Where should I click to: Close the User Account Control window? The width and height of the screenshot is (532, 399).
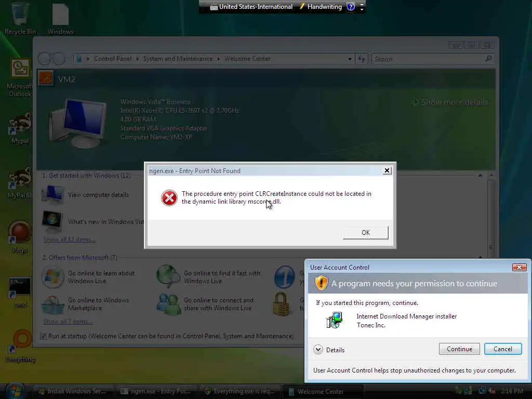[519, 268]
